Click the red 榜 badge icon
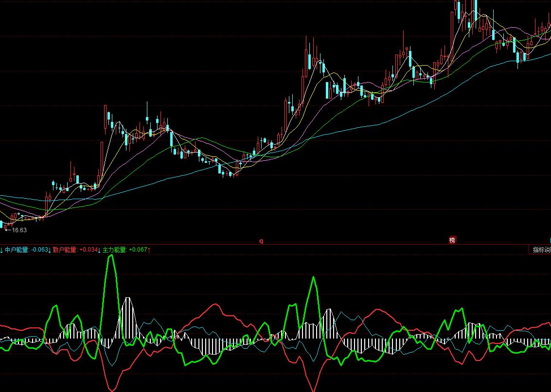Viewport: 551px width, 392px height. 452,240
